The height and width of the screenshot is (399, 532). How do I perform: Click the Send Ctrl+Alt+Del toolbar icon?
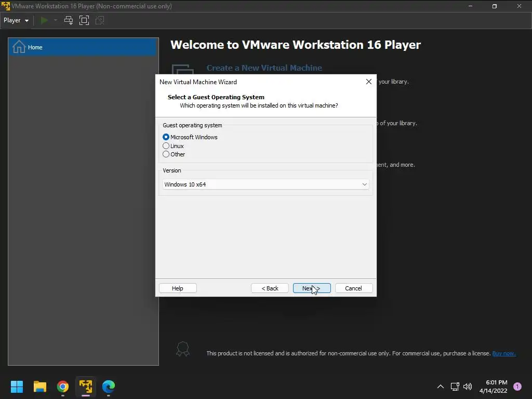(x=69, y=20)
